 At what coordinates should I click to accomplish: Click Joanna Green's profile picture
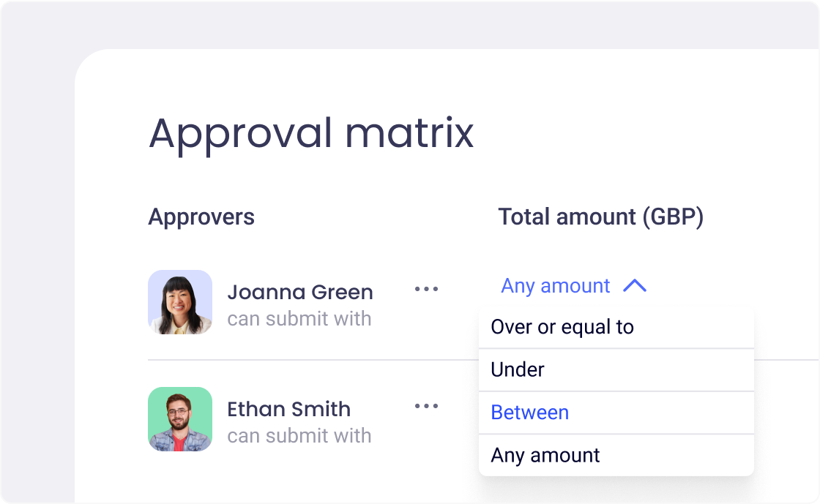click(x=180, y=301)
